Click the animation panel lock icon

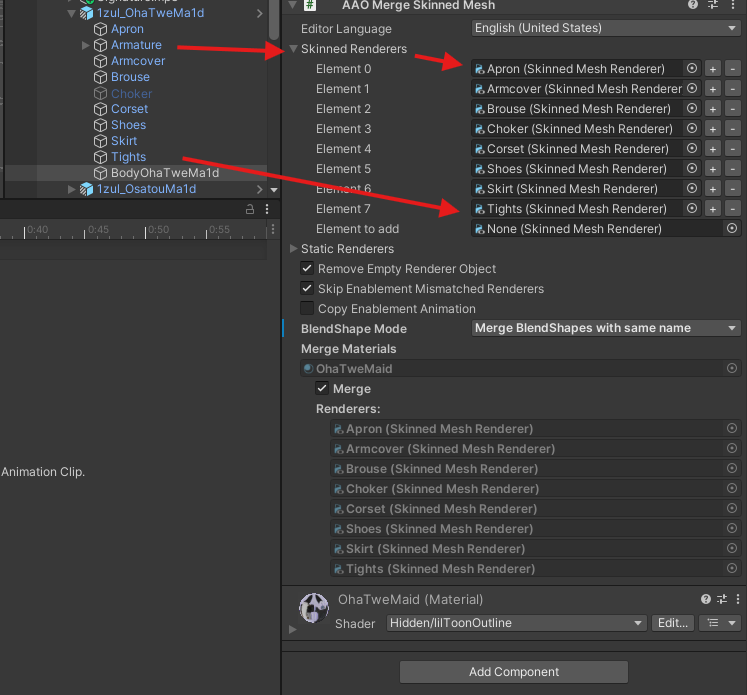(251, 210)
